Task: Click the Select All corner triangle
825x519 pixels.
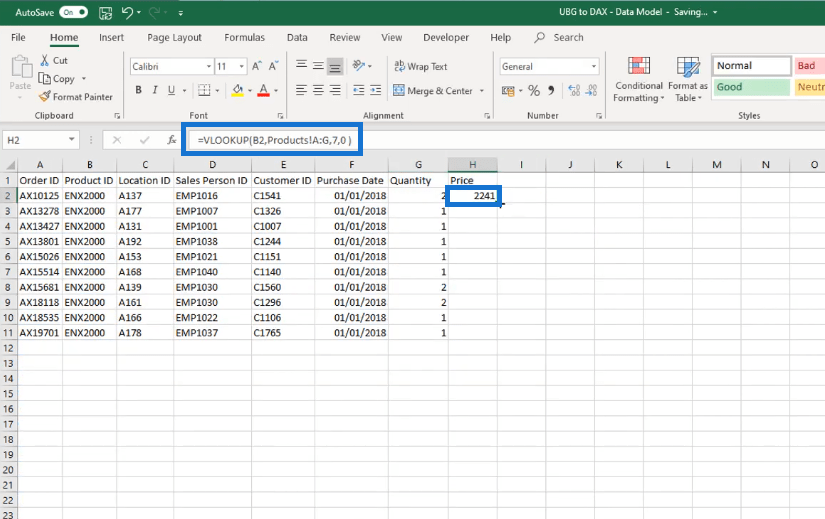Action: pos(9,165)
